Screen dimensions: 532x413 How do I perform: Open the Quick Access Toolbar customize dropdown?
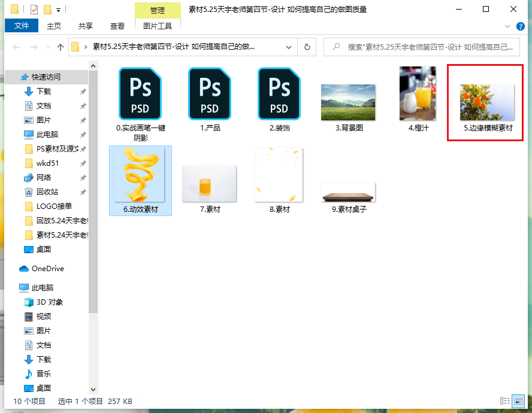coord(58,10)
